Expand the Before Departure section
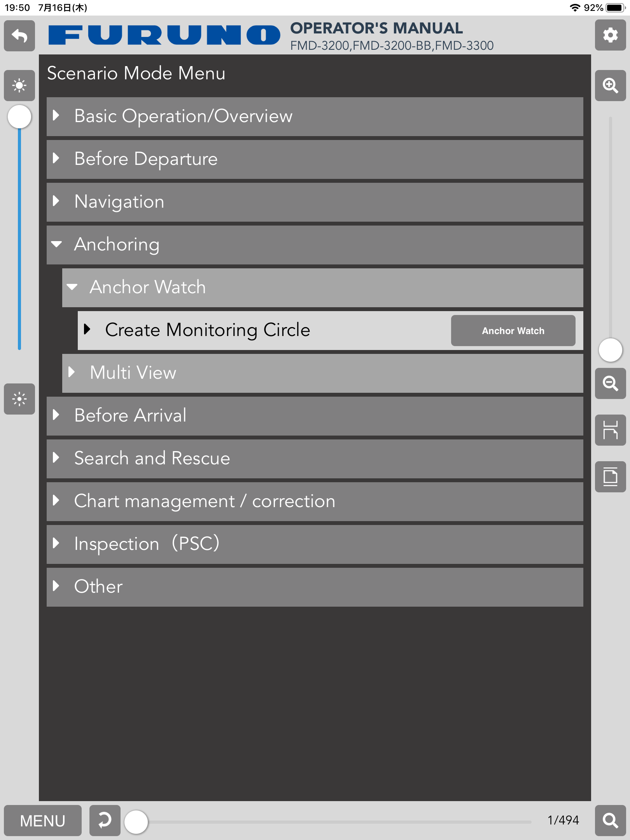630x840 pixels. click(x=315, y=159)
